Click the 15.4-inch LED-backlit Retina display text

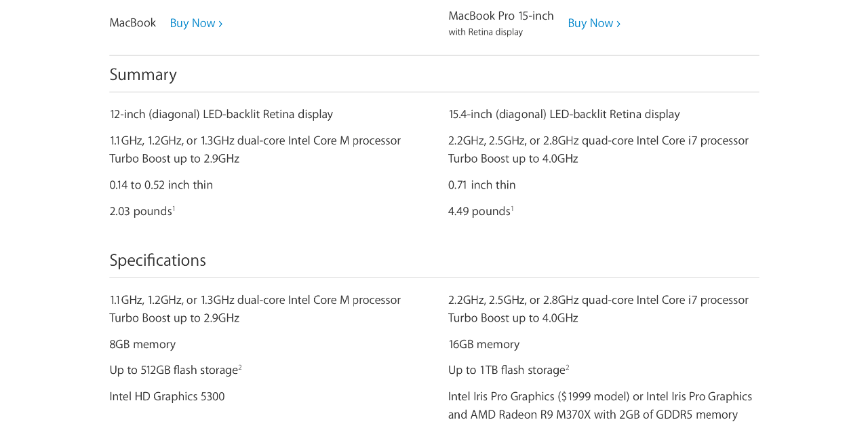click(x=564, y=115)
